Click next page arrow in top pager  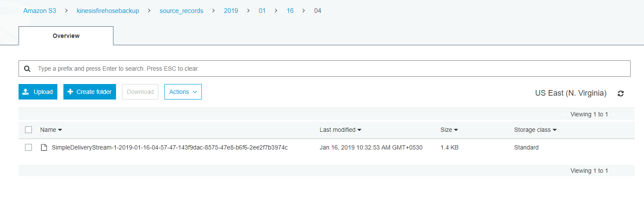click(x=613, y=114)
